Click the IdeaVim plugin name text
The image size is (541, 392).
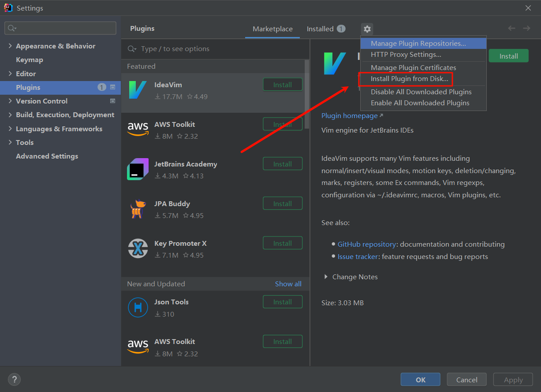(168, 85)
